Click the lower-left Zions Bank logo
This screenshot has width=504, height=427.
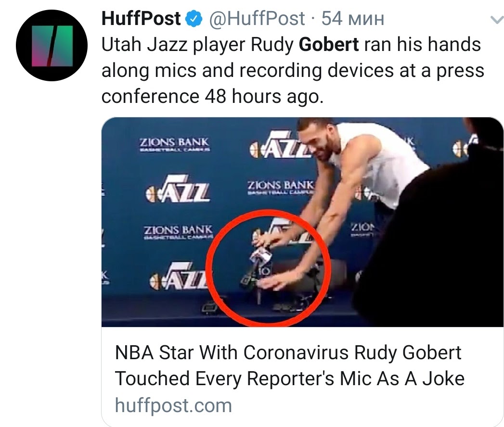(178, 232)
